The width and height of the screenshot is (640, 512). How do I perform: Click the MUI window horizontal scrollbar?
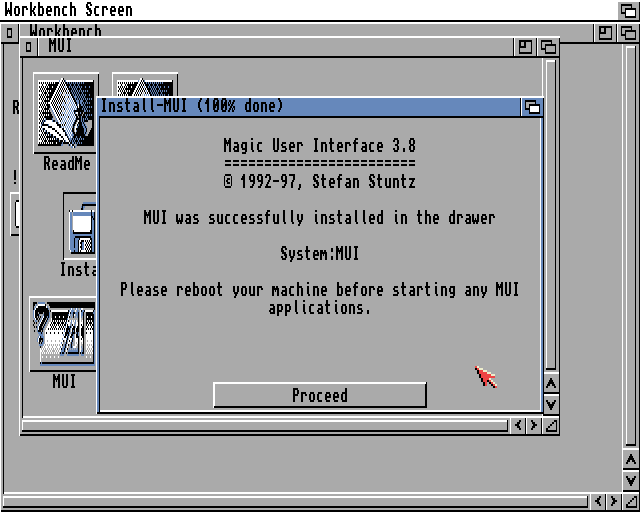(x=264, y=425)
